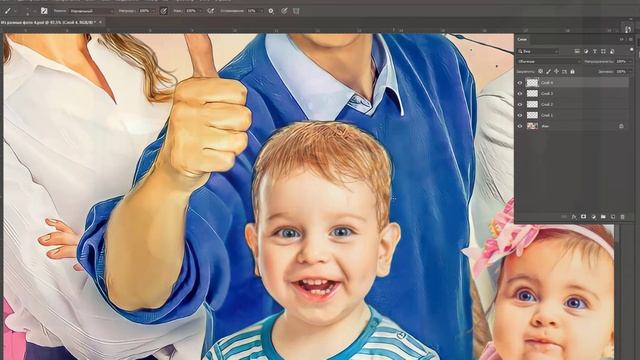Lock all layer attributes padlock icon

[x=572, y=71]
